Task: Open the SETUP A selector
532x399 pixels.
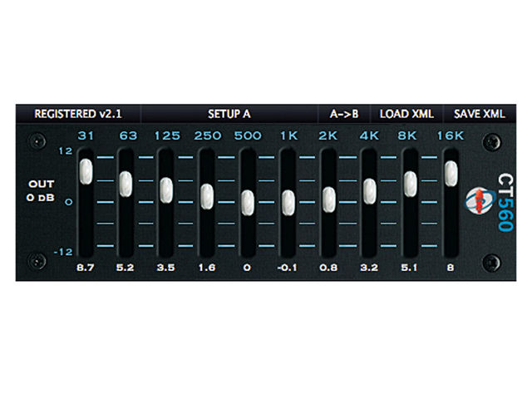Action: pyautogui.click(x=229, y=114)
